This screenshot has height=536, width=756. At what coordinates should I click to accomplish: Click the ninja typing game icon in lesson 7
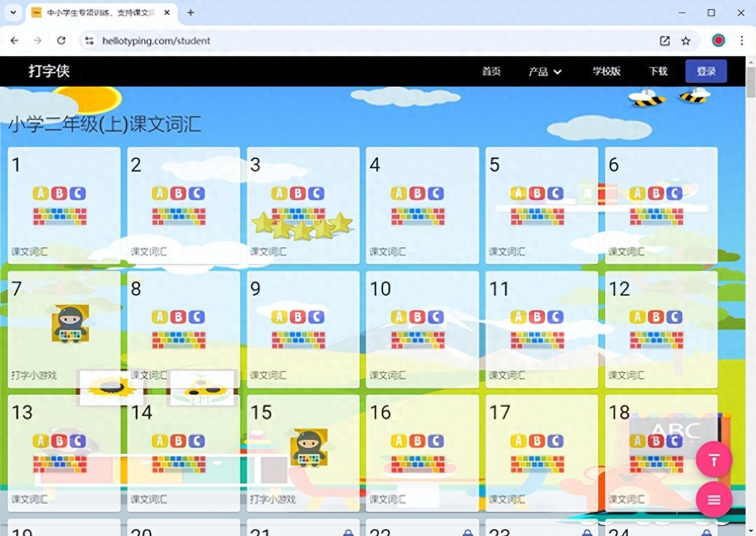point(70,323)
